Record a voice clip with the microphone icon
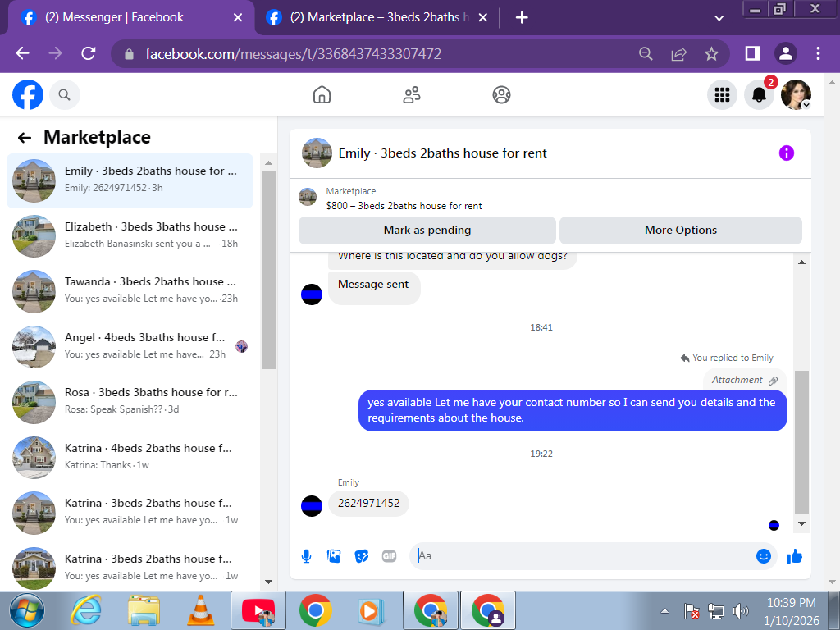This screenshot has width=840, height=630. point(307,556)
